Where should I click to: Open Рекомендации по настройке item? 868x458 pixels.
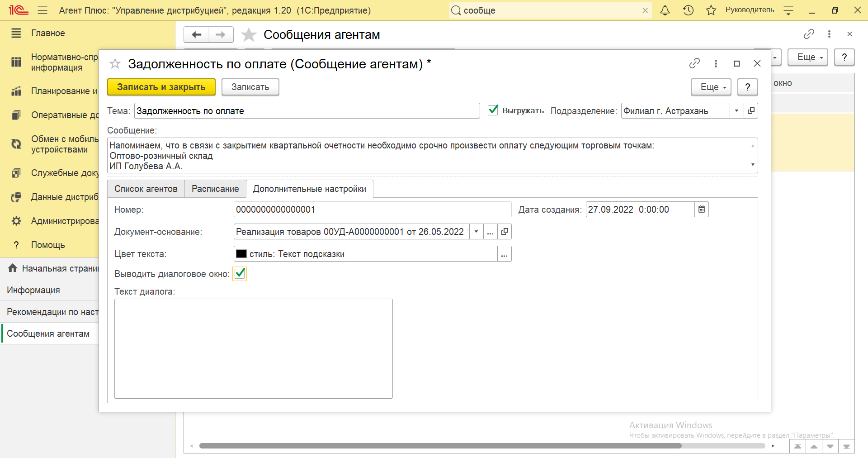click(x=49, y=312)
